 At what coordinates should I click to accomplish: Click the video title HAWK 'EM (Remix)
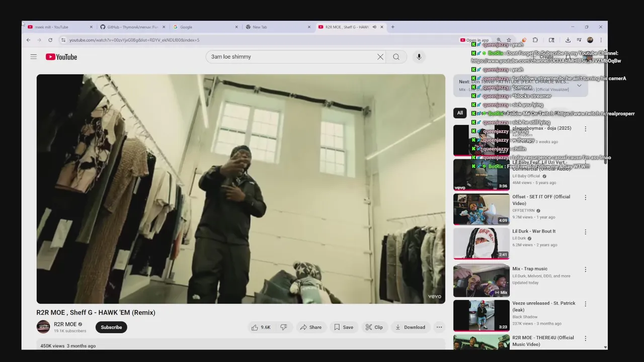click(x=96, y=312)
